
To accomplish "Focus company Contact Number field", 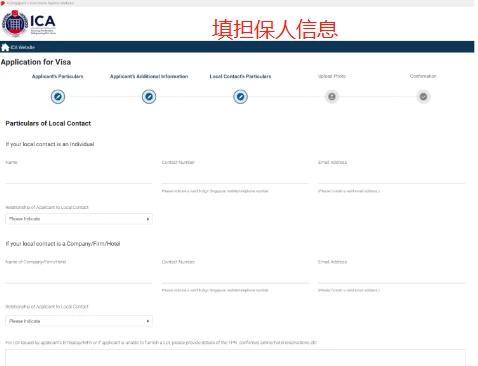I will (235, 276).
